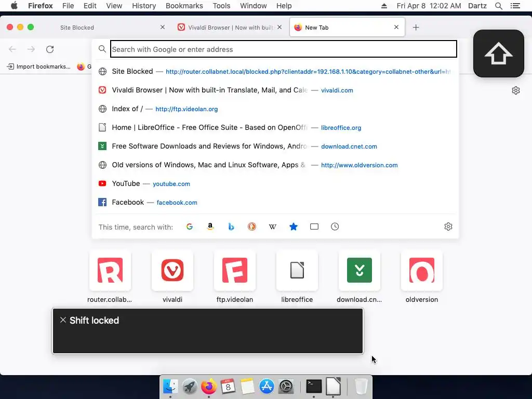Open Notes in the Dock
532x399 pixels.
tap(247, 387)
